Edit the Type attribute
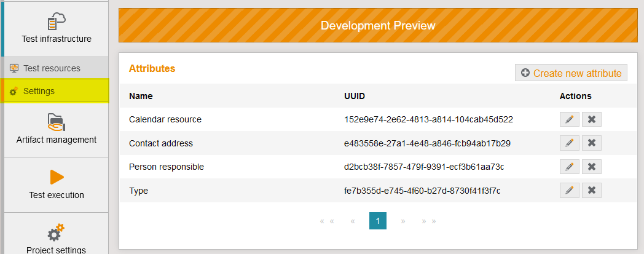Image resolution: width=644 pixels, height=254 pixels. (x=569, y=191)
